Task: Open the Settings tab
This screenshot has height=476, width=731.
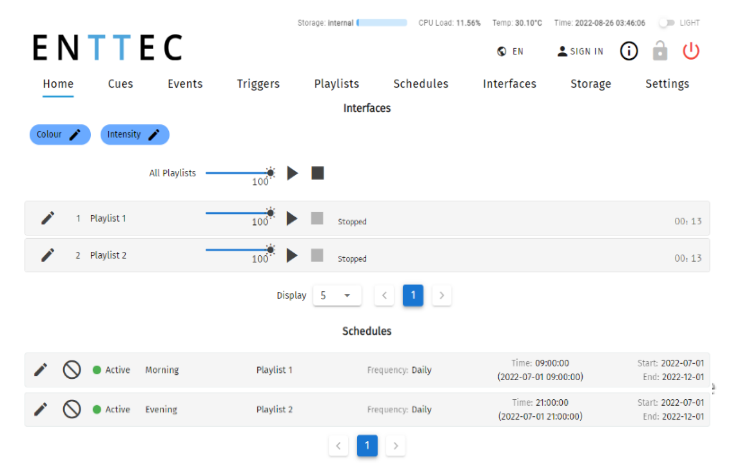Action: point(667,84)
